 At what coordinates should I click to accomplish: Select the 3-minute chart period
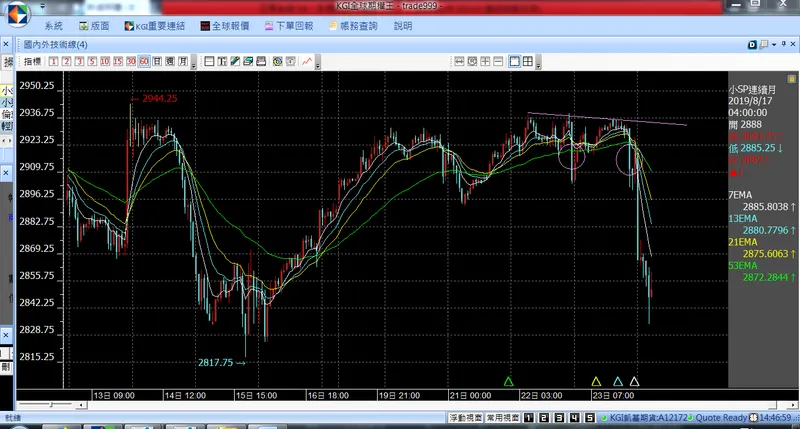pyautogui.click(x=79, y=62)
